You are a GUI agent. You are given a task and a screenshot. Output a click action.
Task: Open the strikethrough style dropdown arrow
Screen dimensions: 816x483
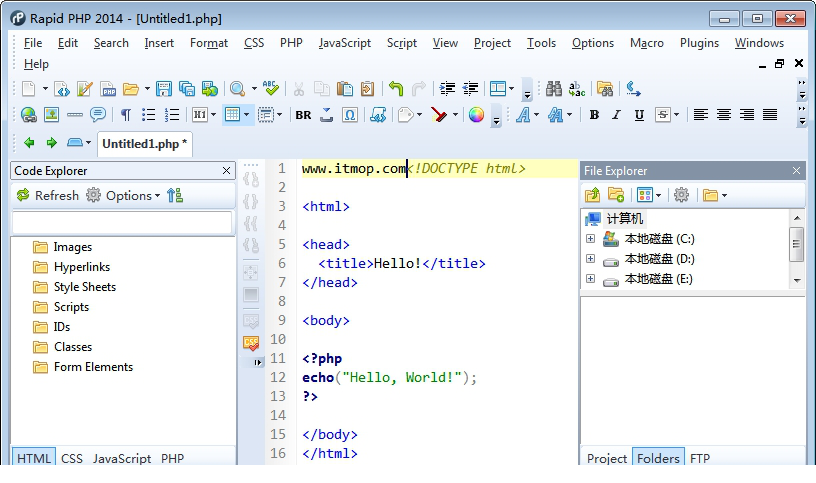point(677,115)
